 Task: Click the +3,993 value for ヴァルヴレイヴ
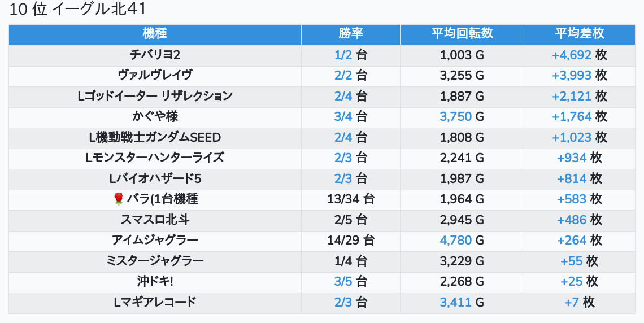tap(571, 75)
